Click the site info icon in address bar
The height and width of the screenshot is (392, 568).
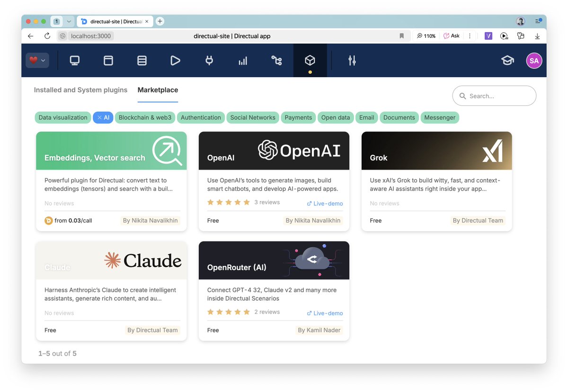(62, 36)
